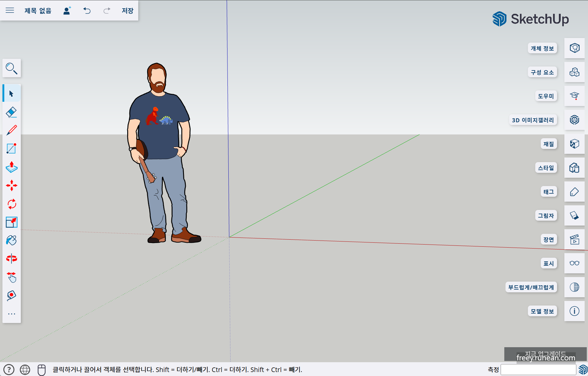This screenshot has height=376, width=588.
Task: Select the arrow Select tool
Action: 11,93
